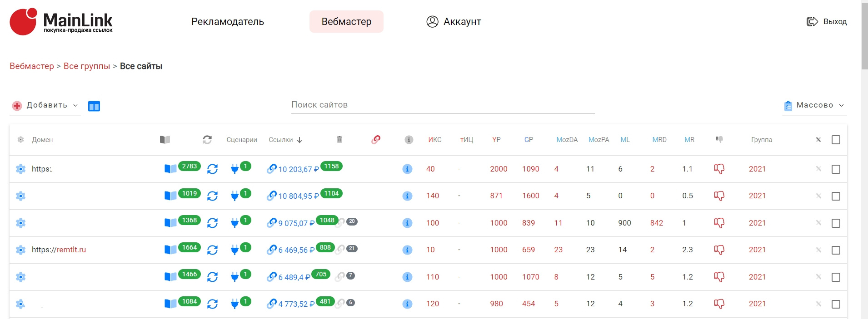This screenshot has width=868, height=319.
Task: Open the Все группы breadcrumb
Action: pos(87,66)
